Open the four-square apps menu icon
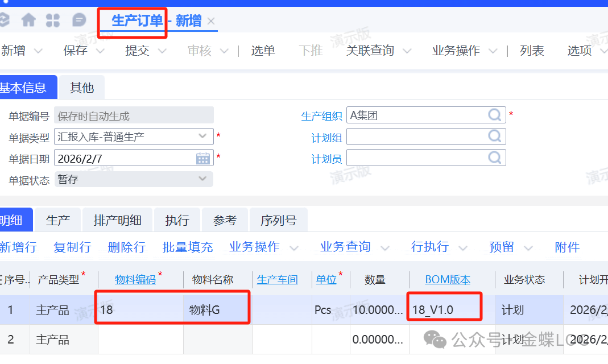608x364 pixels. (53, 20)
